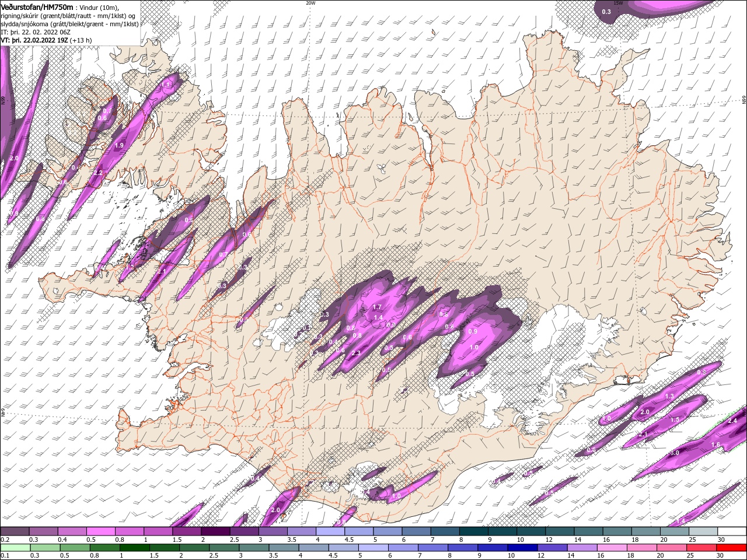Image resolution: width=747 pixels, height=560 pixels.
Task: Click the dark green swatch in the rain scale
Action: (135, 548)
